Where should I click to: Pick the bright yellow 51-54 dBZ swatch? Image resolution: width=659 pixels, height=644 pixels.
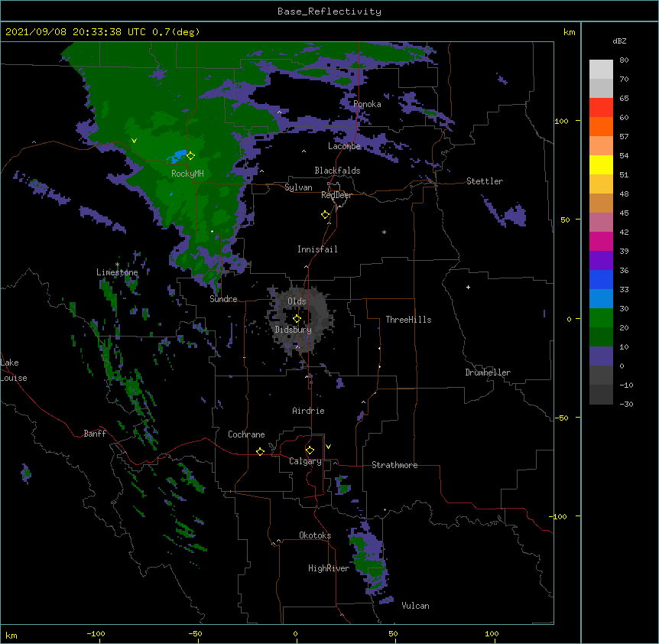coord(601,164)
